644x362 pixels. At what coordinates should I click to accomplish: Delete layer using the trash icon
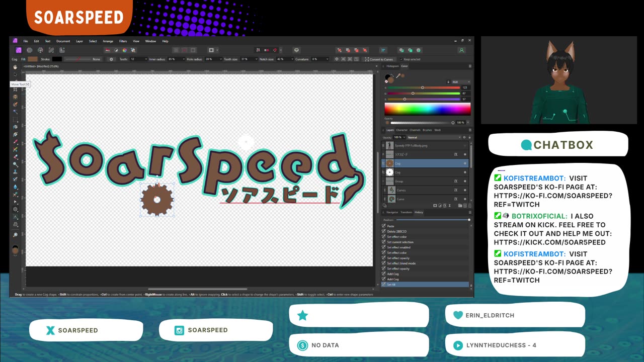(469, 206)
